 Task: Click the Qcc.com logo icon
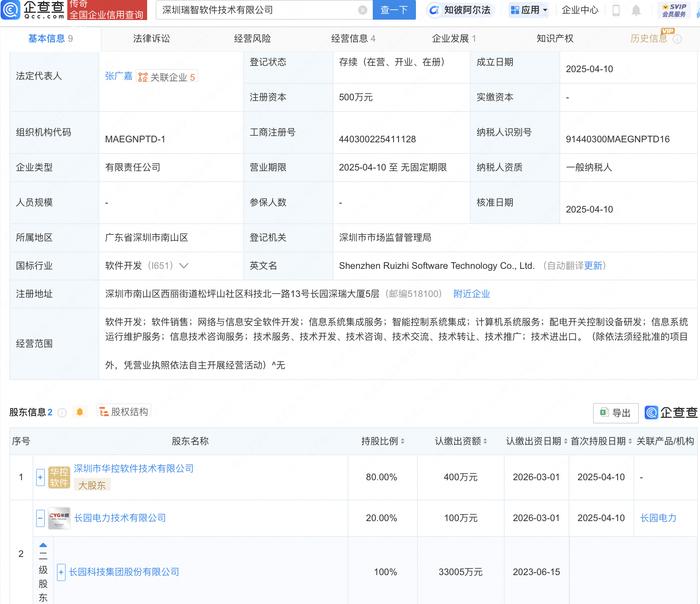coord(11,9)
